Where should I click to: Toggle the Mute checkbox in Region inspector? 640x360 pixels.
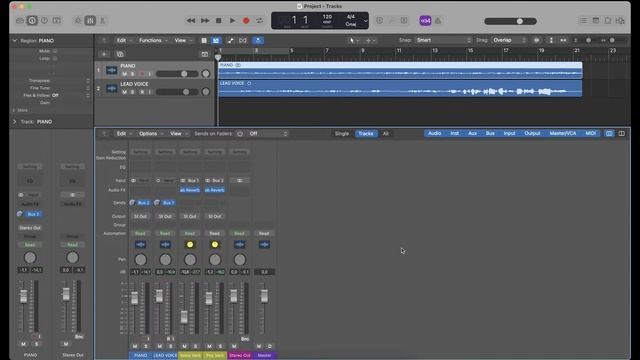click(x=55, y=51)
